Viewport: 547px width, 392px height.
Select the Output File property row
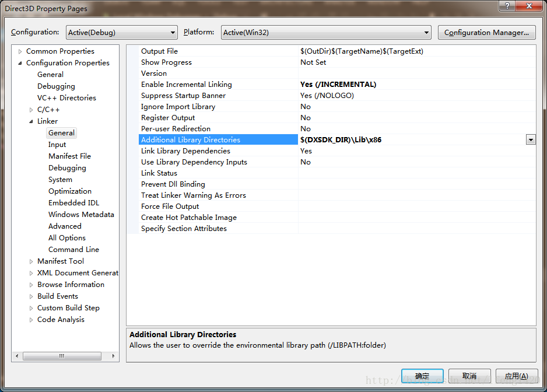(218, 51)
